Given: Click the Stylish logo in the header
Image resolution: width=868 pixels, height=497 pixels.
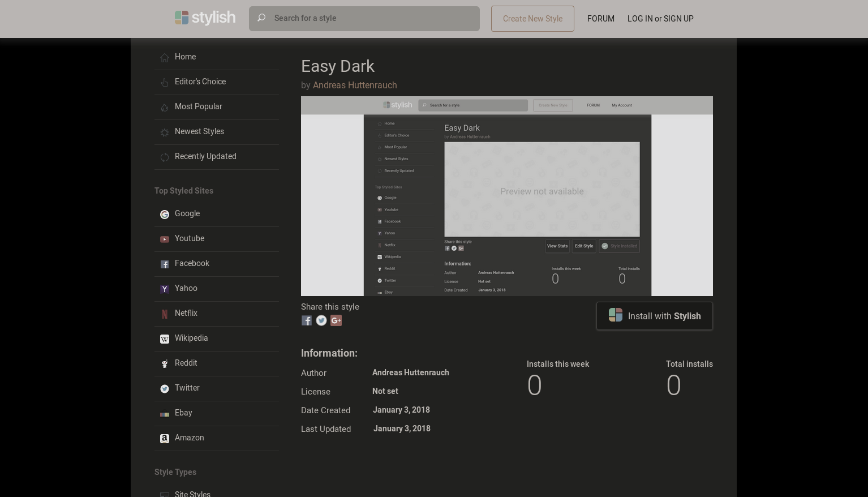Looking at the screenshot, I should [x=205, y=18].
